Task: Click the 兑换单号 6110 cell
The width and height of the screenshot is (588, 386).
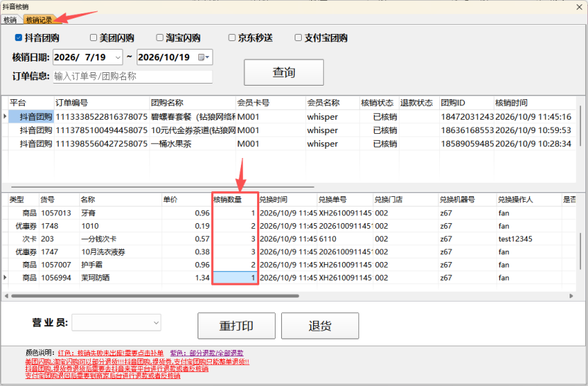Action: (x=345, y=239)
